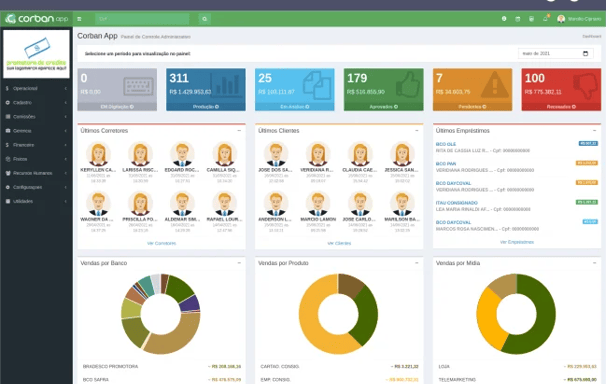Click the warning triangle on Pendentes card
This screenshot has height=384, width=606.
pyautogui.click(x=495, y=85)
